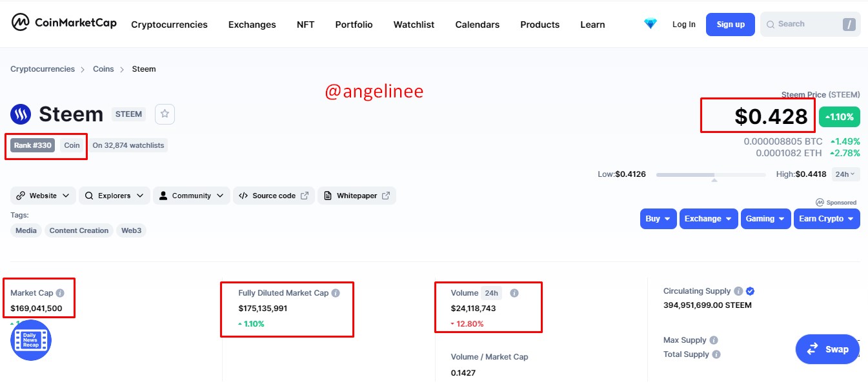Click the 1.10% price change badge

coord(840,117)
